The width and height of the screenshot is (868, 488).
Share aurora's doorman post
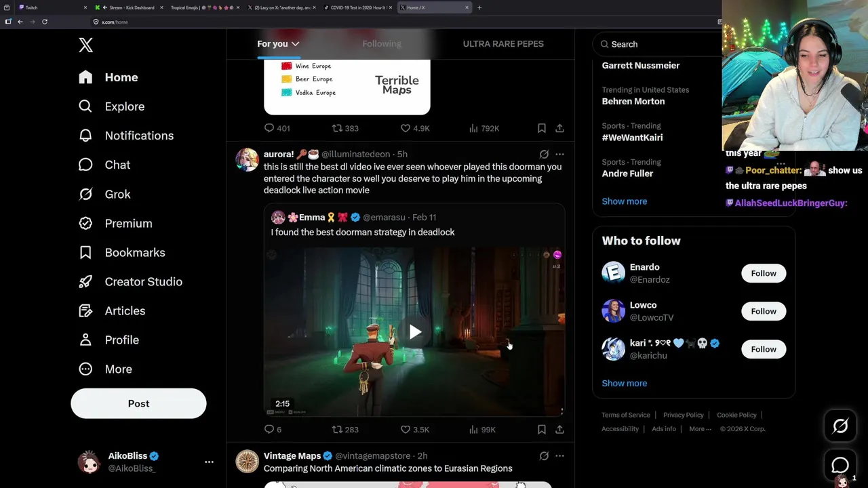pos(559,429)
